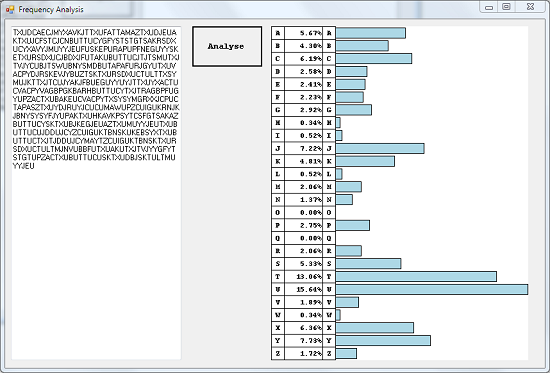Click the bar for letter J
550x373 pixels.
point(380,148)
